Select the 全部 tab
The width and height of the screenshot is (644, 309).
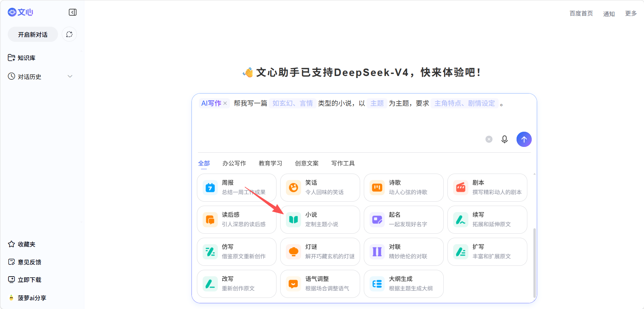click(204, 163)
